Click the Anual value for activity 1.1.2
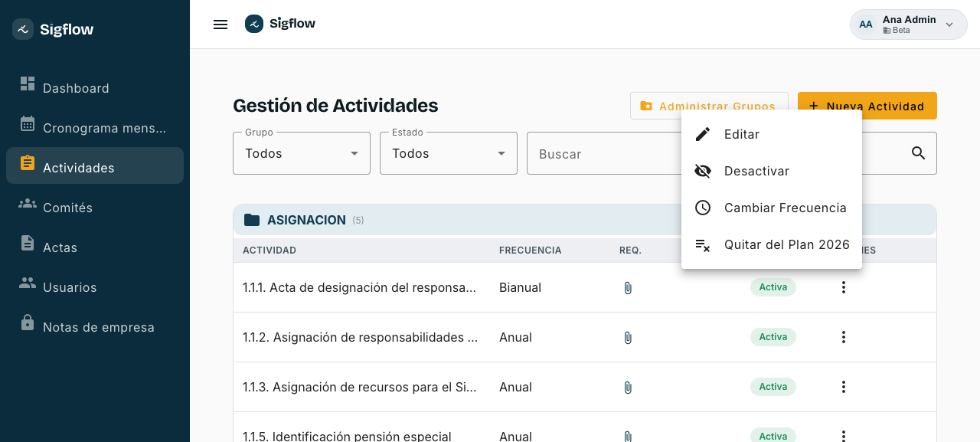Screen dimensions: 980x442 [x=516, y=337]
